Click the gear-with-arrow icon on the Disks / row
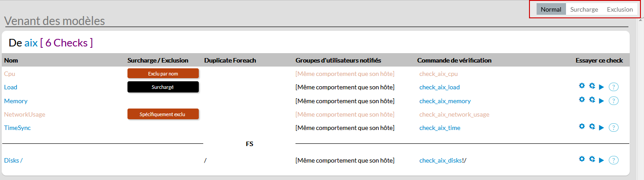Screen dimensions: 644x180 (592, 159)
